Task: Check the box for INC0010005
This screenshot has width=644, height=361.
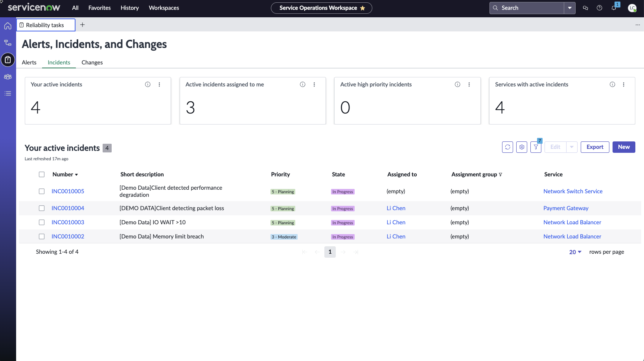Action: tap(42, 191)
